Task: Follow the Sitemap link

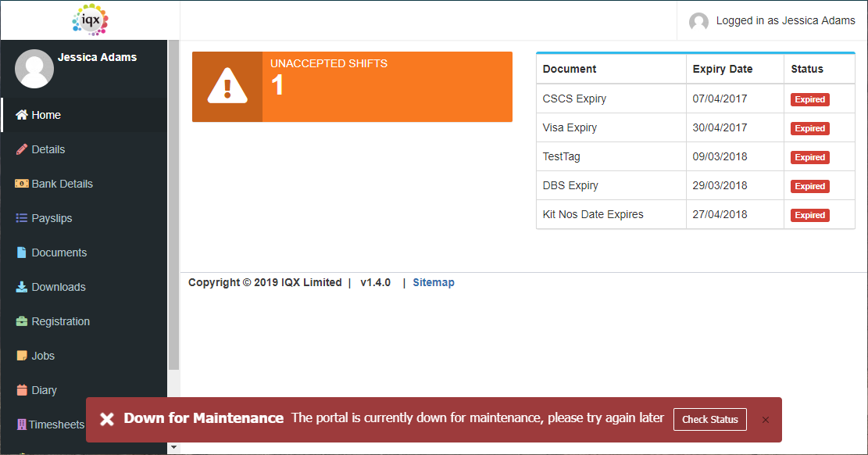Action: tap(434, 282)
